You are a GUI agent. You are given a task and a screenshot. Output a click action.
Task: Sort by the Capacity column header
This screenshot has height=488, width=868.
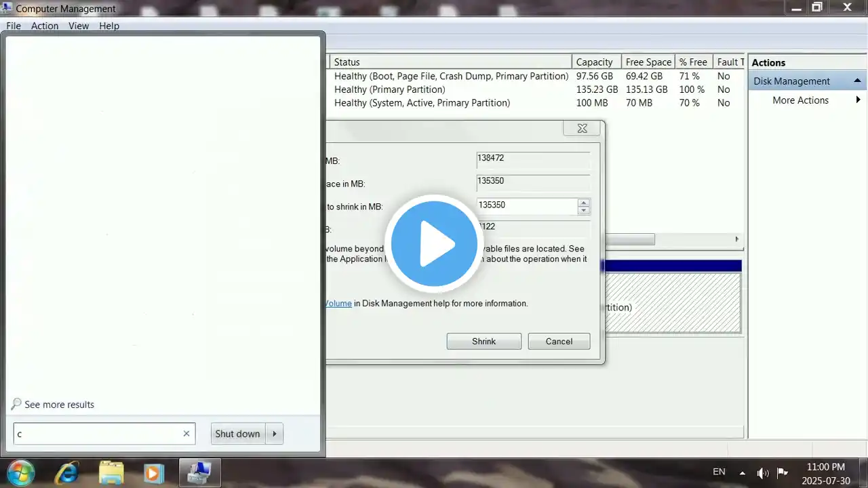[596, 62]
